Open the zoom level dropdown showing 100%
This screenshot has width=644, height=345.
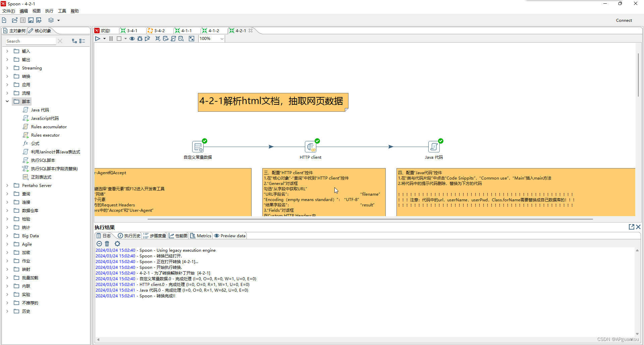point(221,39)
